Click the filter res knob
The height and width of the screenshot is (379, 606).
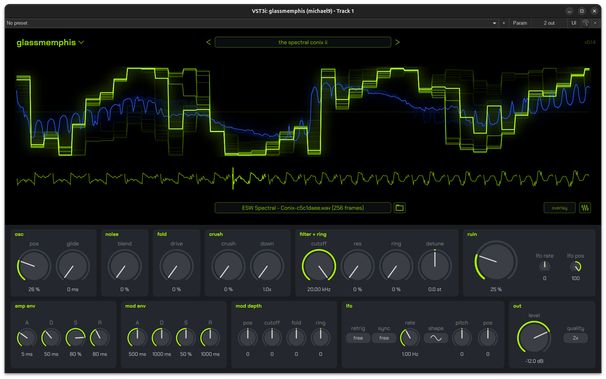coord(357,266)
